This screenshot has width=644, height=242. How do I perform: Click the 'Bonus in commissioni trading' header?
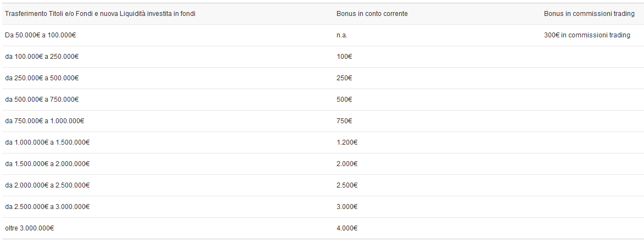(x=589, y=14)
